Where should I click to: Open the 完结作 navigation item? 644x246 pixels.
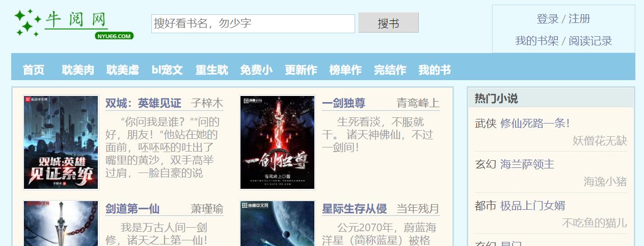(390, 70)
